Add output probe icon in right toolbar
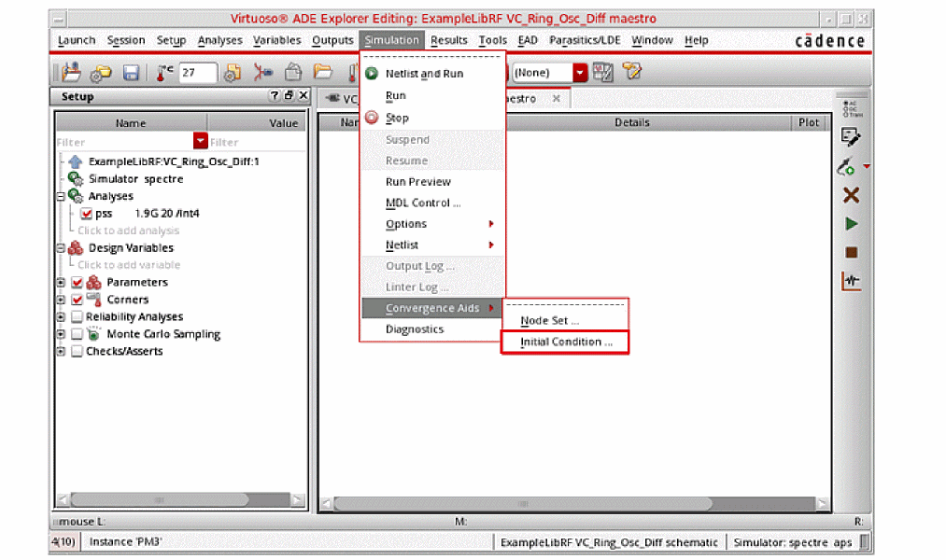The image size is (946, 560). (846, 166)
